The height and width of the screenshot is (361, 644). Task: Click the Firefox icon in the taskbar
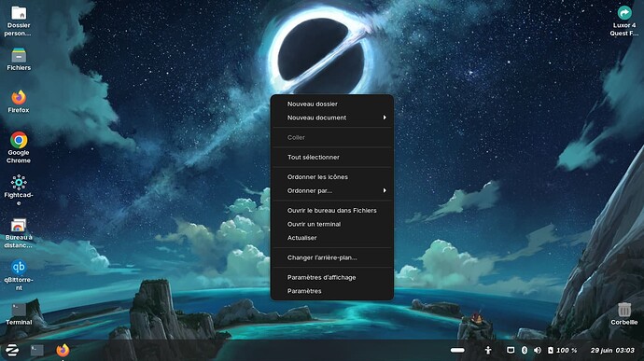[63, 351]
